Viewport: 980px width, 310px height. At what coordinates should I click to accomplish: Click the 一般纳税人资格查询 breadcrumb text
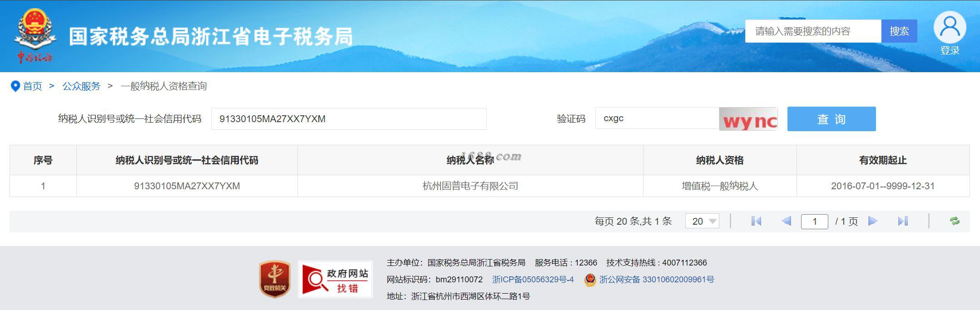coord(164,86)
